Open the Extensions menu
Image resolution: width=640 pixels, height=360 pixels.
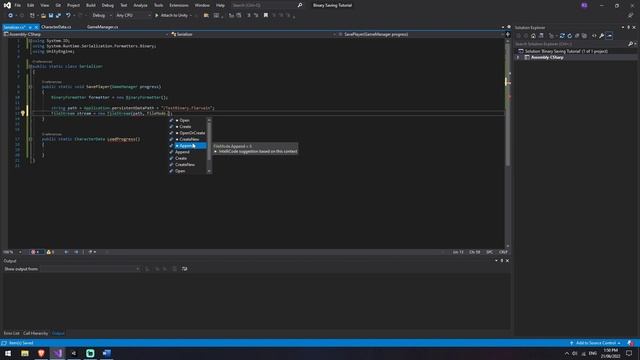pyautogui.click(x=179, y=5)
